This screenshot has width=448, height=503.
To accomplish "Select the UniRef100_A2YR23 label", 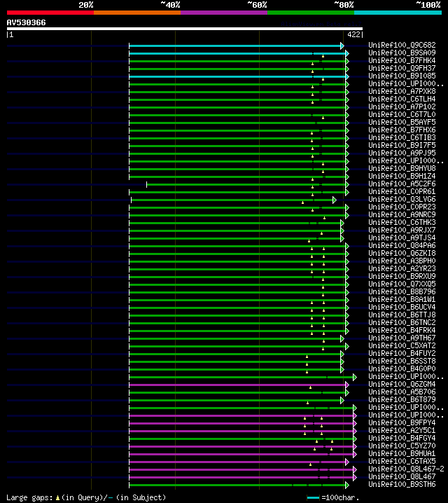I will click(402, 268).
